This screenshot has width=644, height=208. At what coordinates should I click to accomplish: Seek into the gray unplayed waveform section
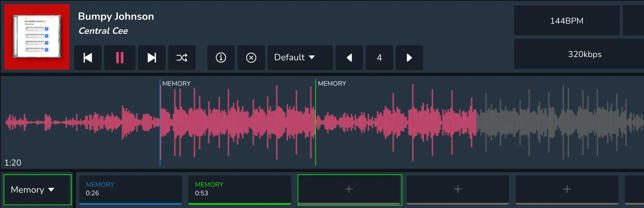pyautogui.click(x=560, y=122)
